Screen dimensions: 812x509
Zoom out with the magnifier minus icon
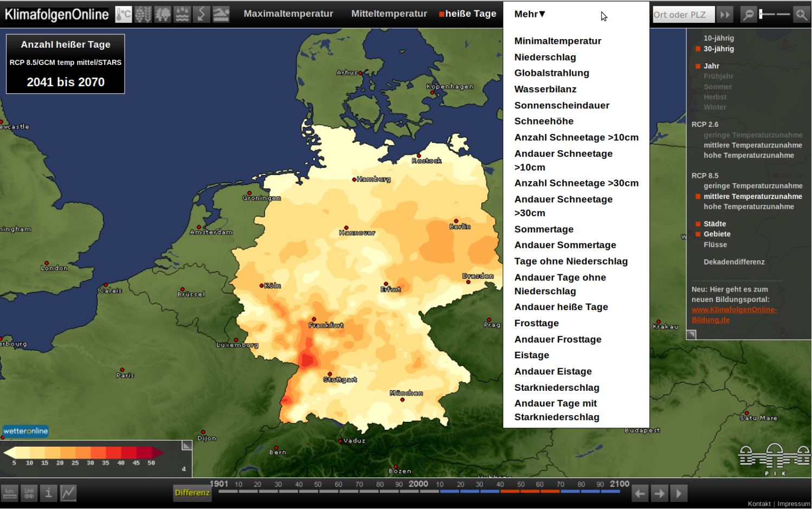click(x=748, y=15)
